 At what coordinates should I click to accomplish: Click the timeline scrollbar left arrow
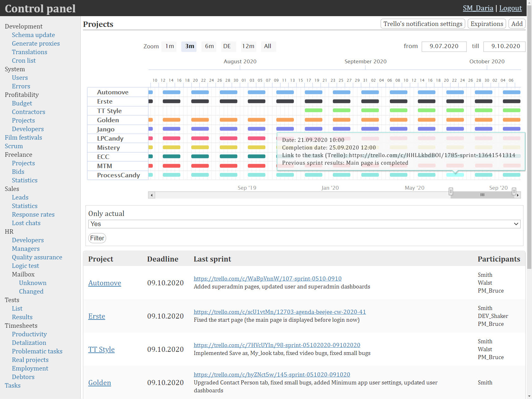pyautogui.click(x=152, y=195)
